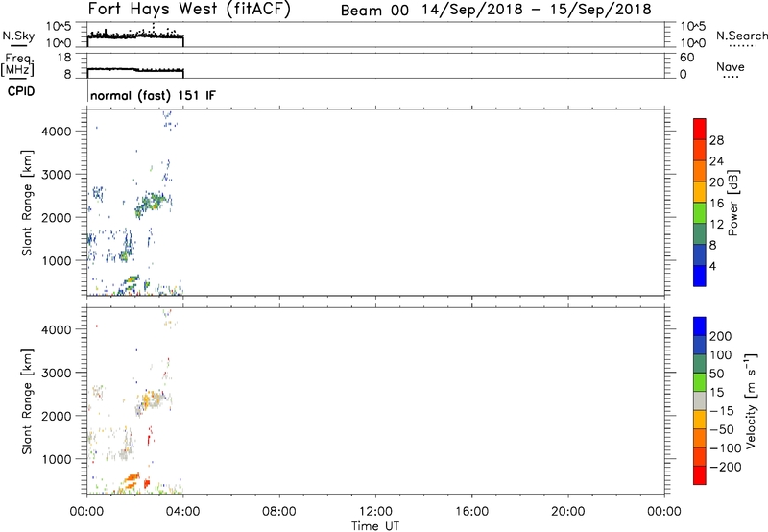
Task: Click the "16:00" time axis label
Action: [471, 512]
